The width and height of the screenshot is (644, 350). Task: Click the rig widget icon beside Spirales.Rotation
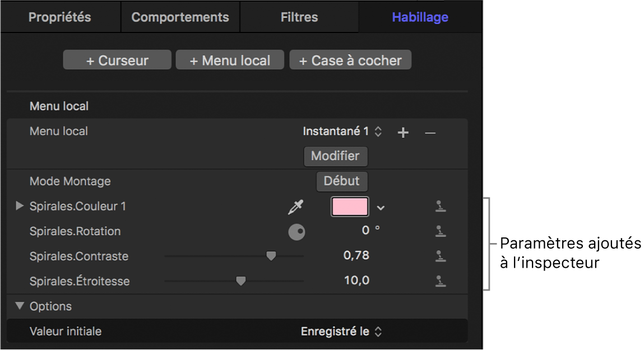coord(441,231)
